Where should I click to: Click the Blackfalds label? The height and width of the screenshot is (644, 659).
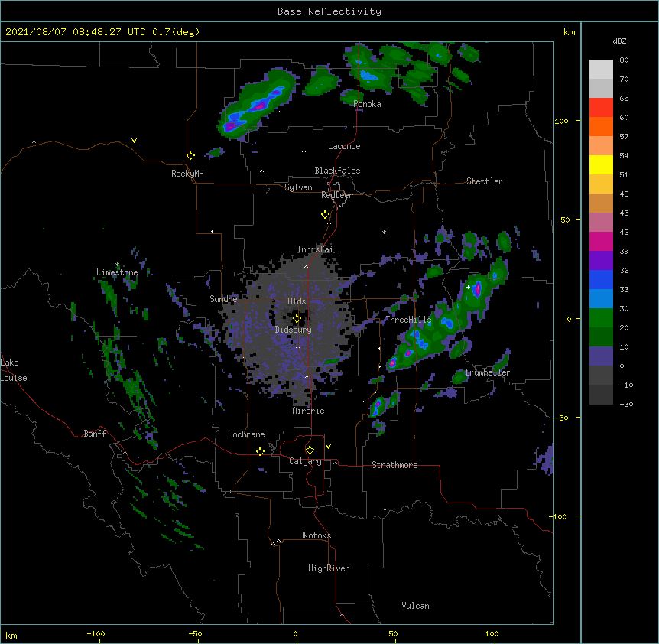click(337, 171)
